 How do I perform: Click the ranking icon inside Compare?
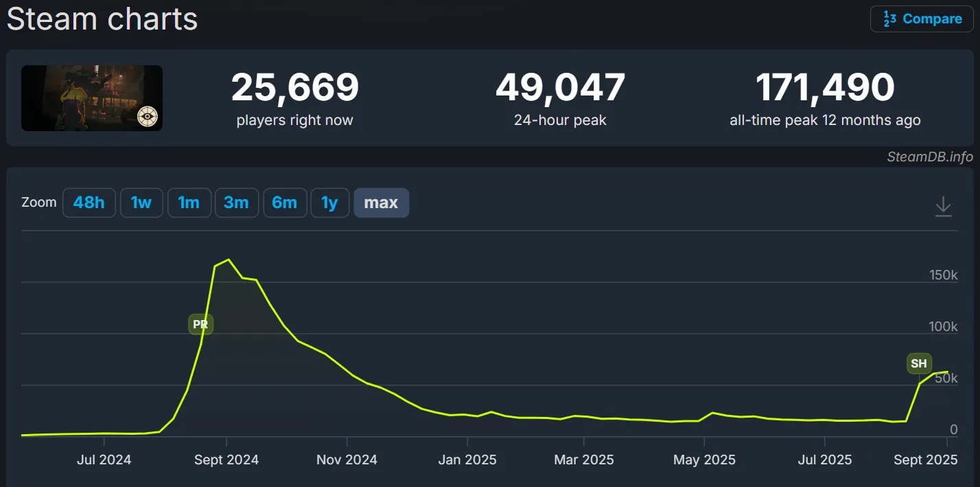[889, 19]
